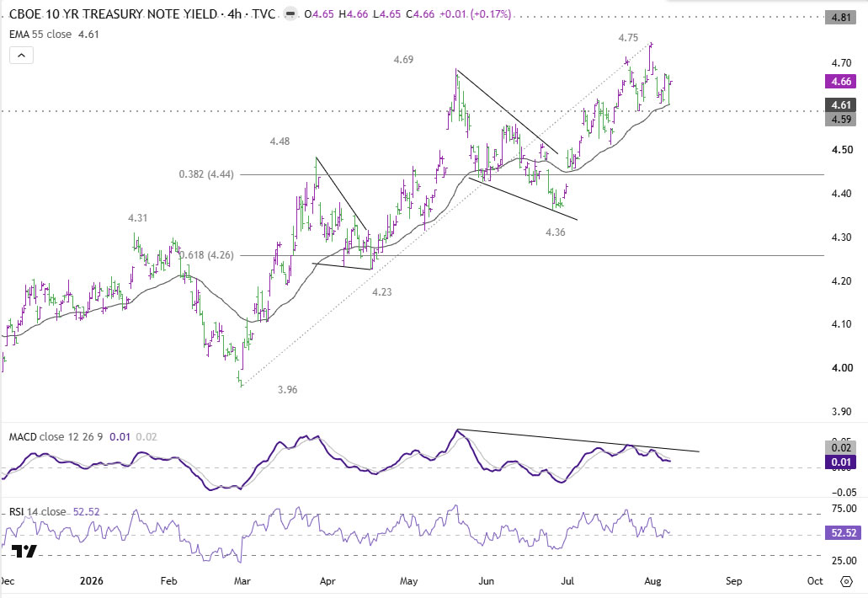Click the 4.23 low annotation

[382, 291]
